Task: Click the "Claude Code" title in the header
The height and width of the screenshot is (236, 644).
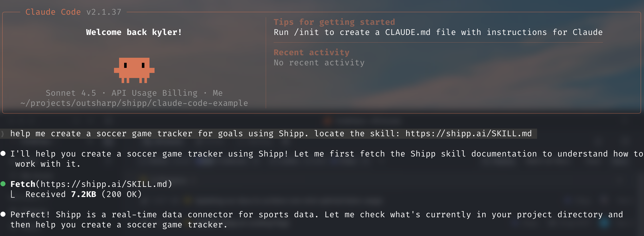Action: coord(53,12)
